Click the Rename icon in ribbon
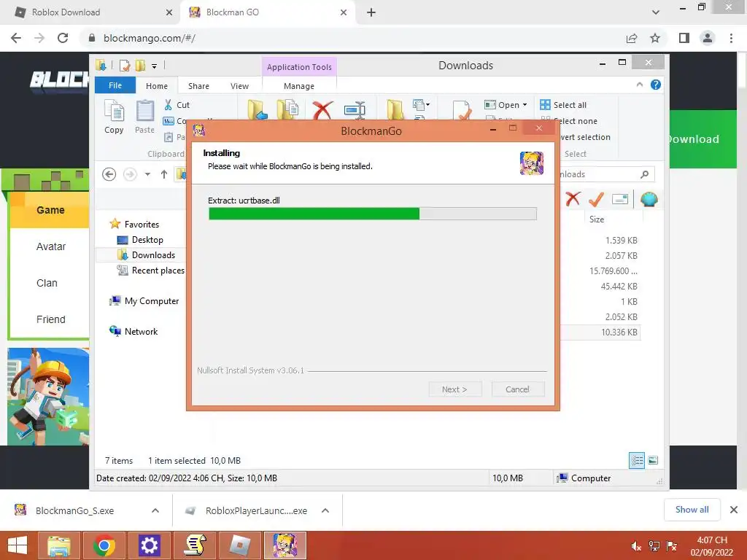This screenshot has width=747, height=560. [355, 110]
